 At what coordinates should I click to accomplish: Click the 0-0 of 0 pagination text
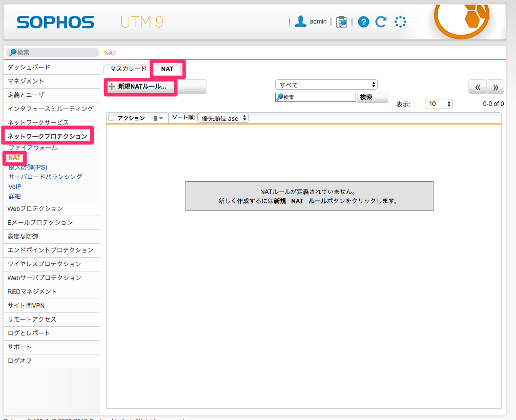click(493, 104)
